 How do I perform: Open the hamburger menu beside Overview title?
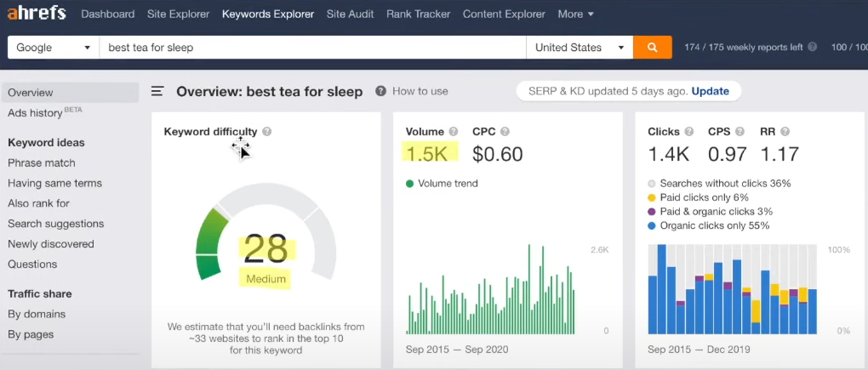click(x=157, y=91)
